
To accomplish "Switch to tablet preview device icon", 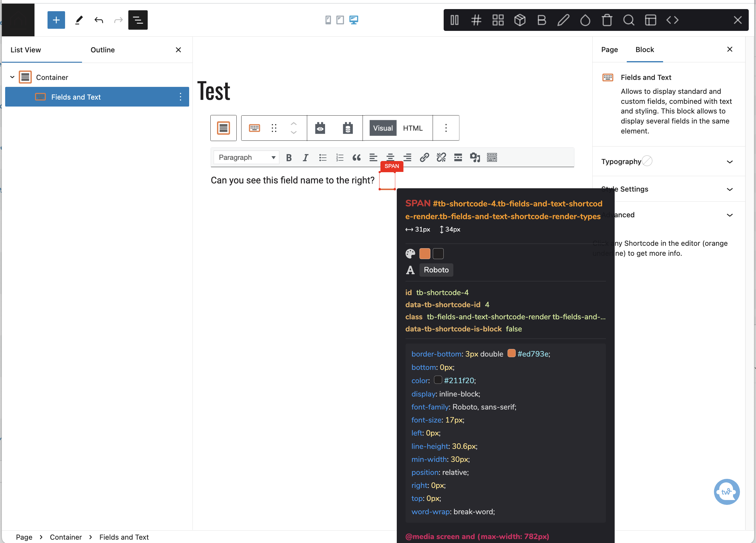I will (340, 20).
